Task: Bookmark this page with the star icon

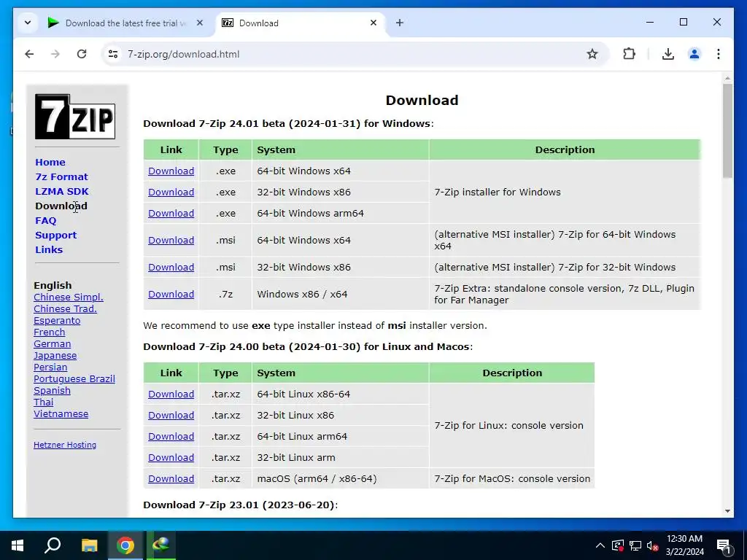Action: (x=592, y=54)
